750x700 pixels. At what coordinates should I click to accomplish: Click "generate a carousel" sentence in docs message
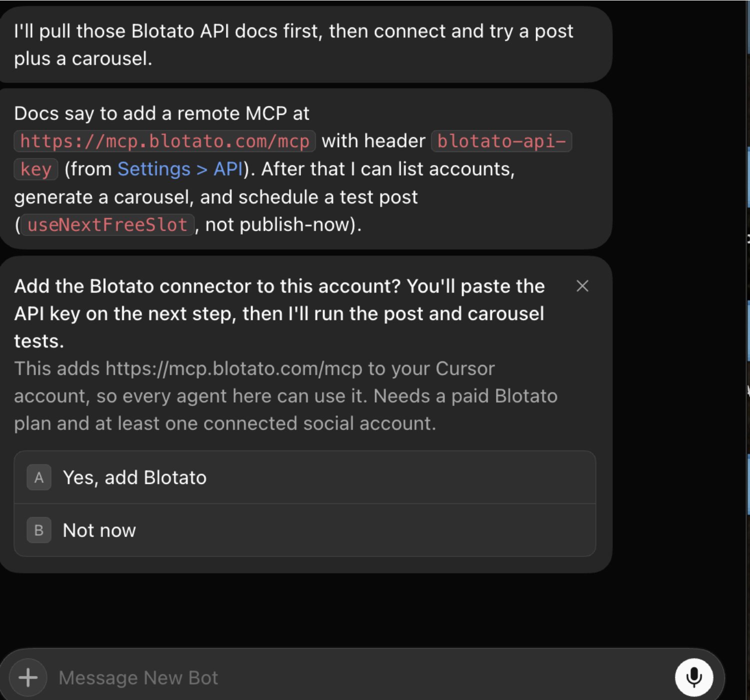coord(103,197)
